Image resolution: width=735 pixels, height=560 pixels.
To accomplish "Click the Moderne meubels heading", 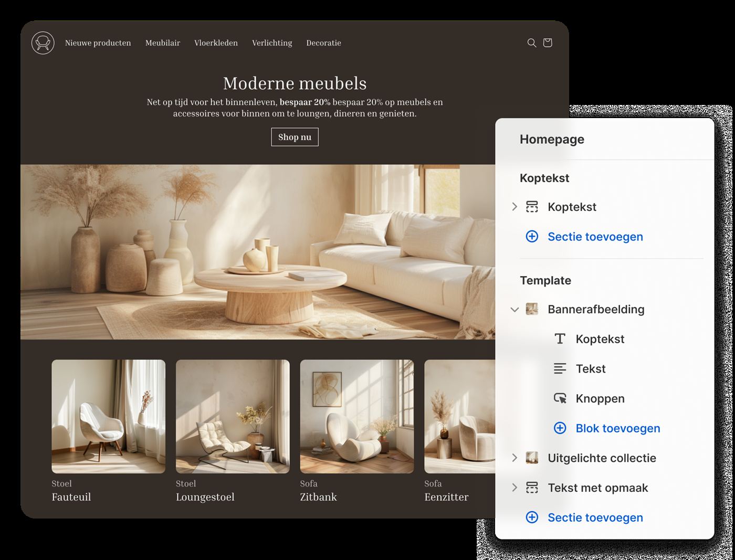I will (295, 83).
